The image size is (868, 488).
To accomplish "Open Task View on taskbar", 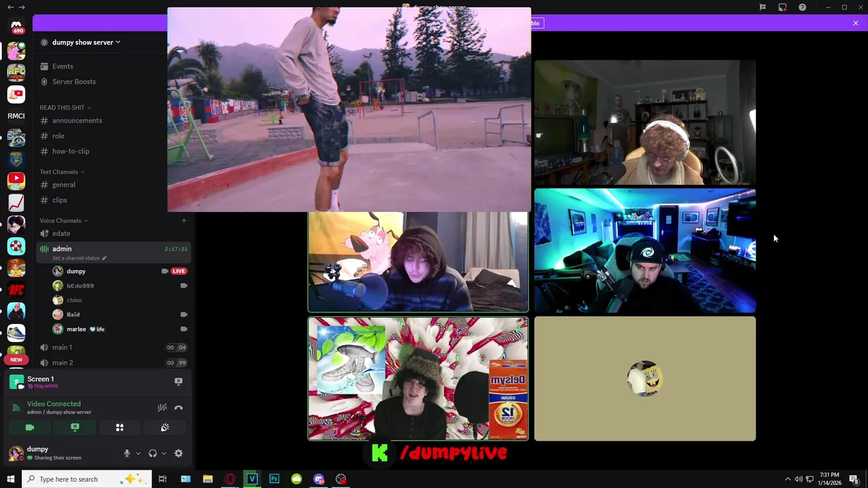I will point(163,479).
